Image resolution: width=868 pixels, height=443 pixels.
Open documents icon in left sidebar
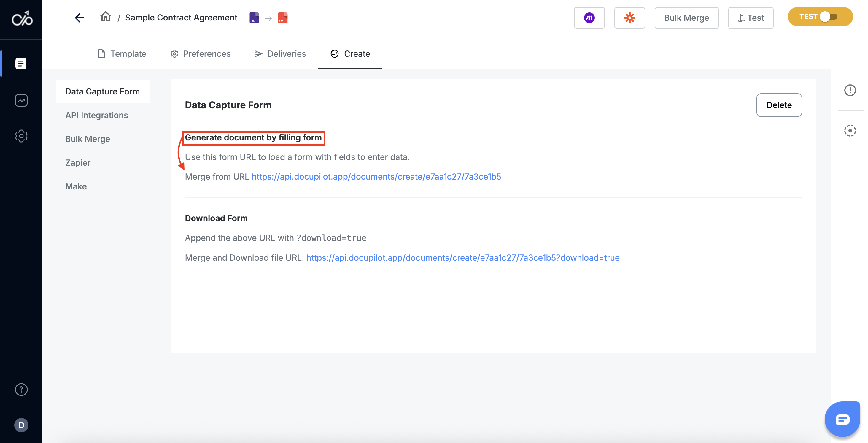pyautogui.click(x=21, y=63)
